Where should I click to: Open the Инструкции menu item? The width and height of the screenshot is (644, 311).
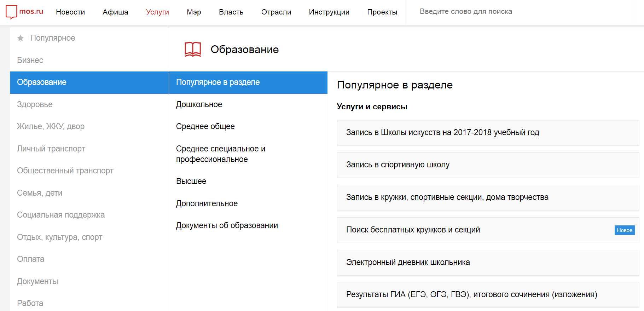click(x=329, y=12)
